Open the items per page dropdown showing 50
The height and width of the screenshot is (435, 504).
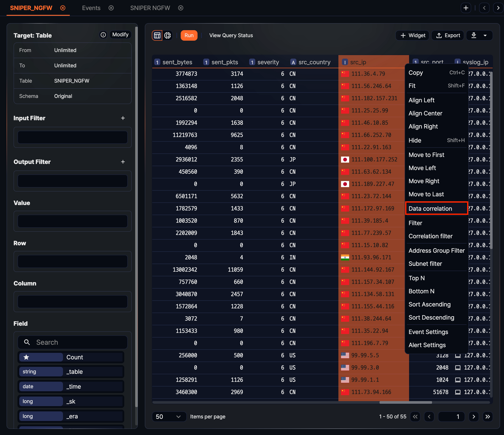tap(169, 417)
